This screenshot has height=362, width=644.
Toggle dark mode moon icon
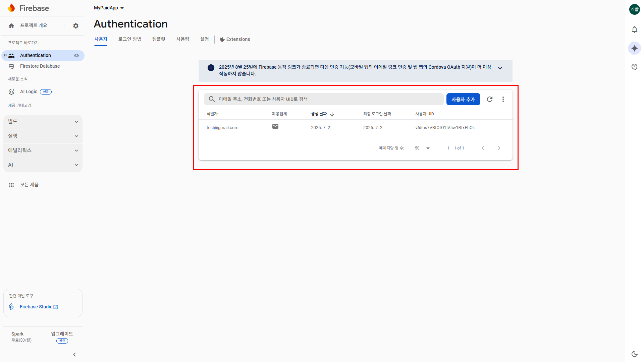tap(634, 354)
